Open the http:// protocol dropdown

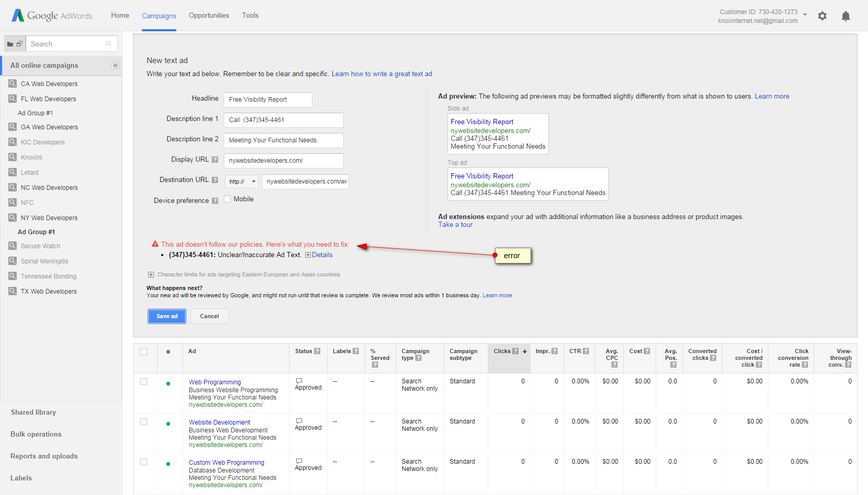[243, 182]
